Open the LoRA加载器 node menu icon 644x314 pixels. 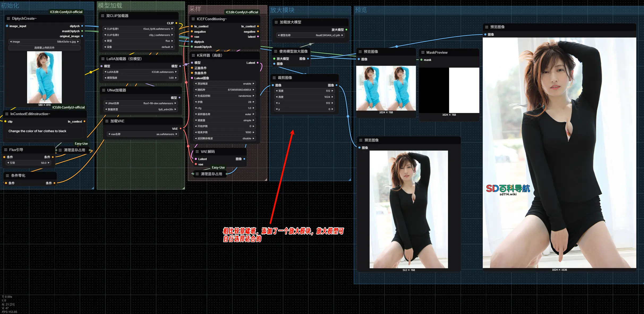103,59
